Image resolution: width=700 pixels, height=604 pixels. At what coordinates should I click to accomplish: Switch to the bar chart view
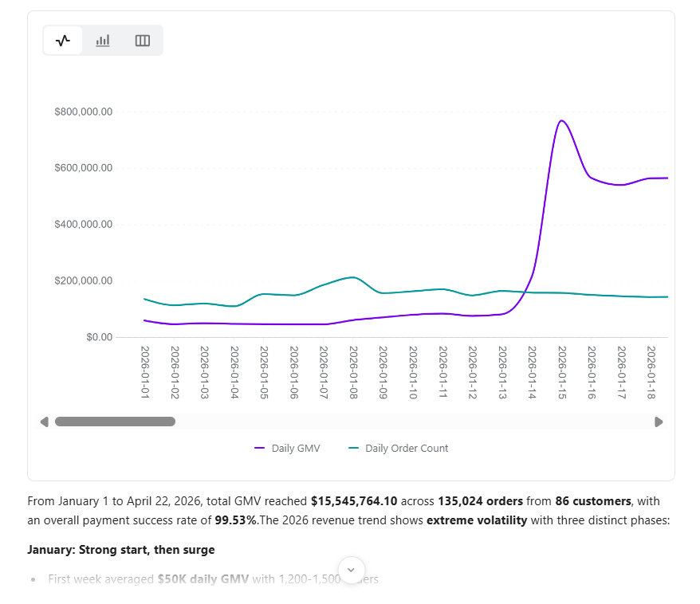pyautogui.click(x=103, y=41)
